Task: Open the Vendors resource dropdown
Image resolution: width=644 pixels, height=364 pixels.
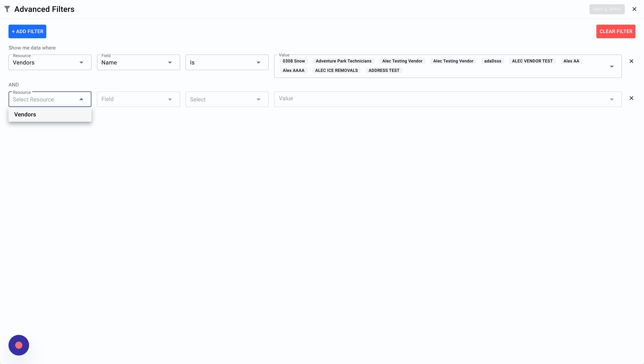Action: tap(50, 63)
